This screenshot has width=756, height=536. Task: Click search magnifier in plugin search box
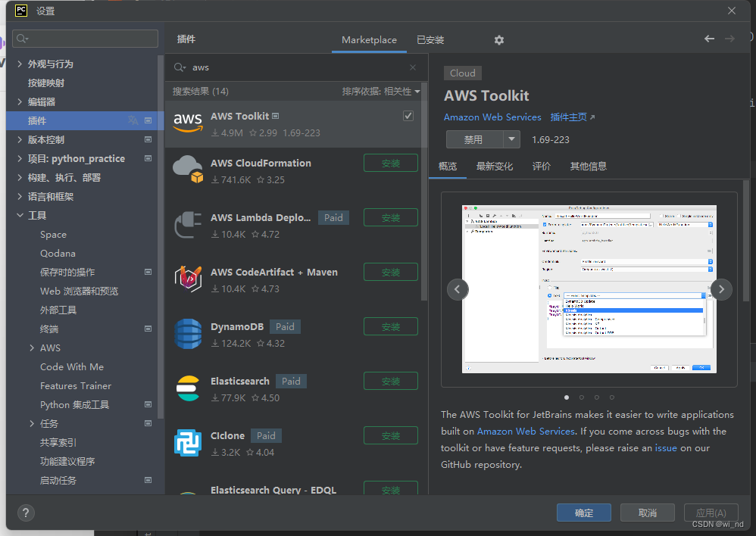[x=180, y=67]
